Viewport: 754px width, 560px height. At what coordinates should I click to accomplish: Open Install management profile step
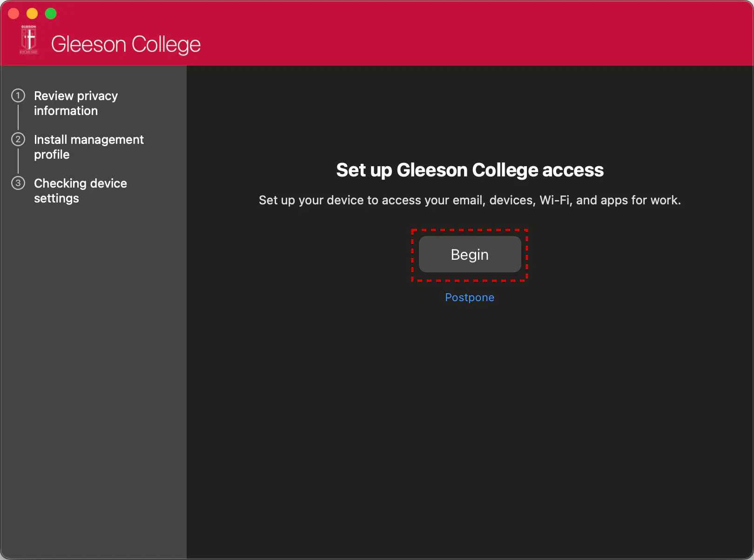coord(89,147)
